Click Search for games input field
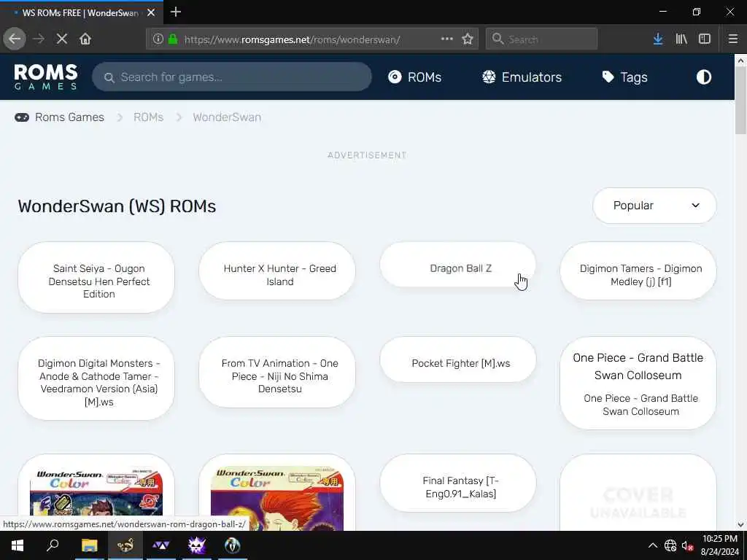747x560 pixels. click(231, 77)
